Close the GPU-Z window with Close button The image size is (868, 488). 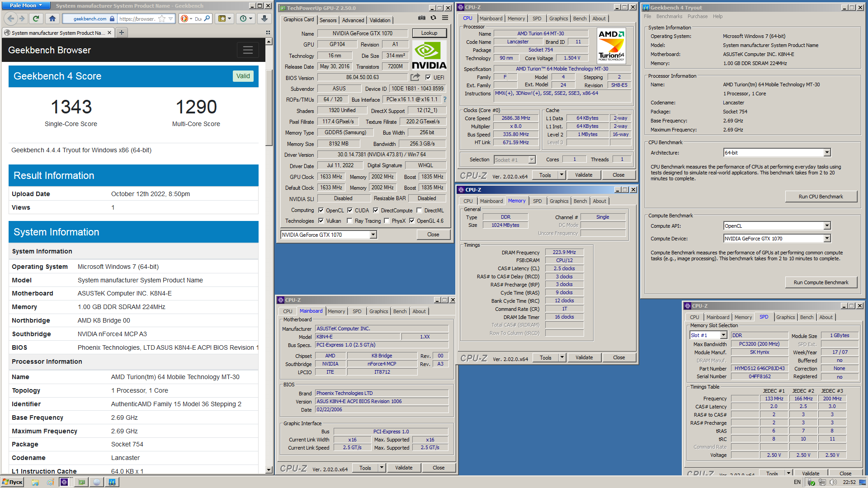[x=433, y=235]
